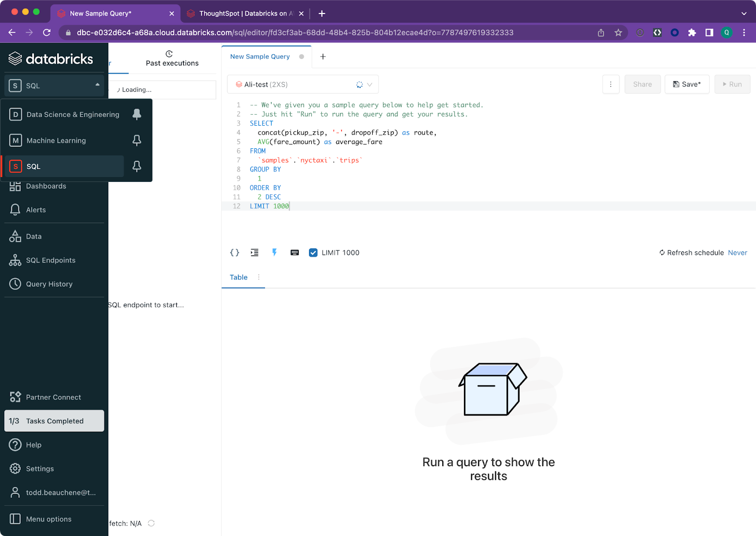The height and width of the screenshot is (536, 756).
Task: Click the lightning bolt autocomplete icon
Action: (x=275, y=253)
